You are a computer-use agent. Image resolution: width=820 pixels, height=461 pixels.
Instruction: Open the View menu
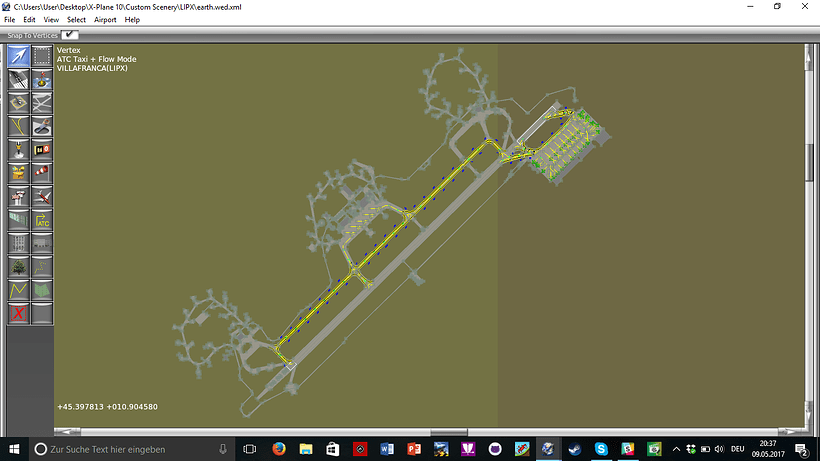click(51, 20)
